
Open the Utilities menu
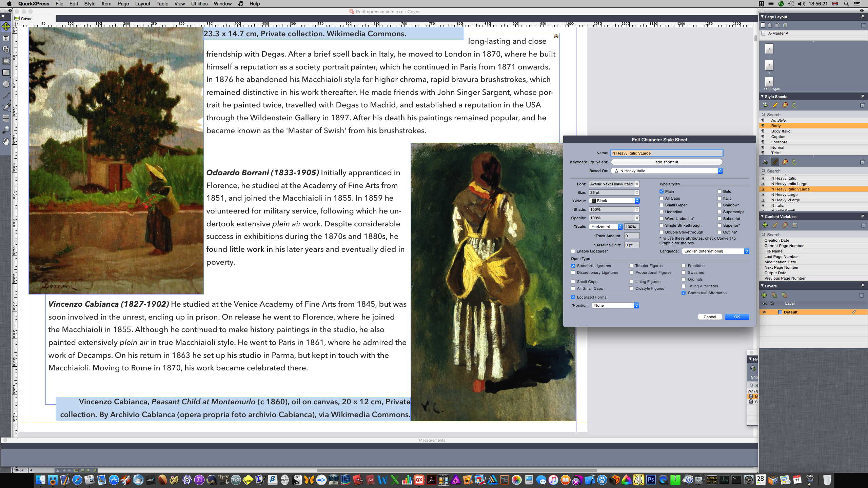(x=199, y=4)
